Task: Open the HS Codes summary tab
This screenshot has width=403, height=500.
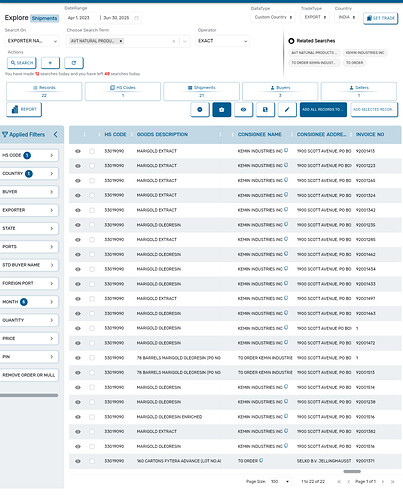Action: [123, 91]
